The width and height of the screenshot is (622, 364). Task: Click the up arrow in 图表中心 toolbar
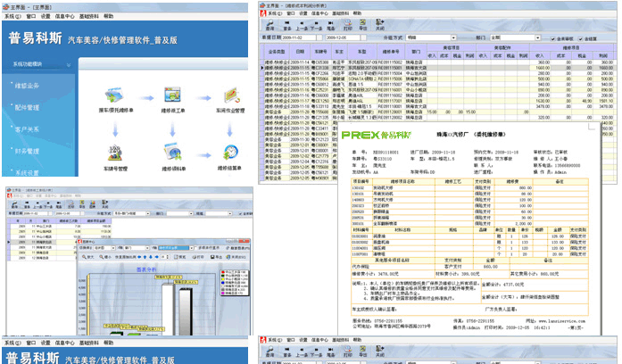pyautogui.click(x=145, y=257)
